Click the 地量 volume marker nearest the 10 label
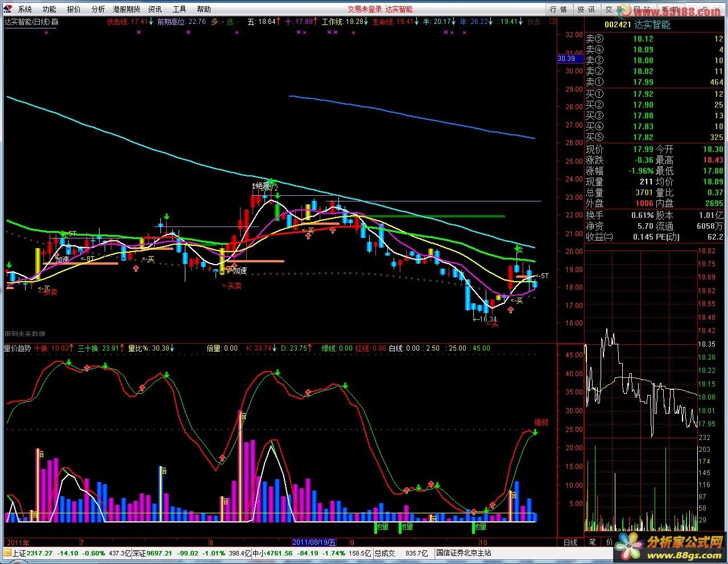 pyautogui.click(x=481, y=527)
